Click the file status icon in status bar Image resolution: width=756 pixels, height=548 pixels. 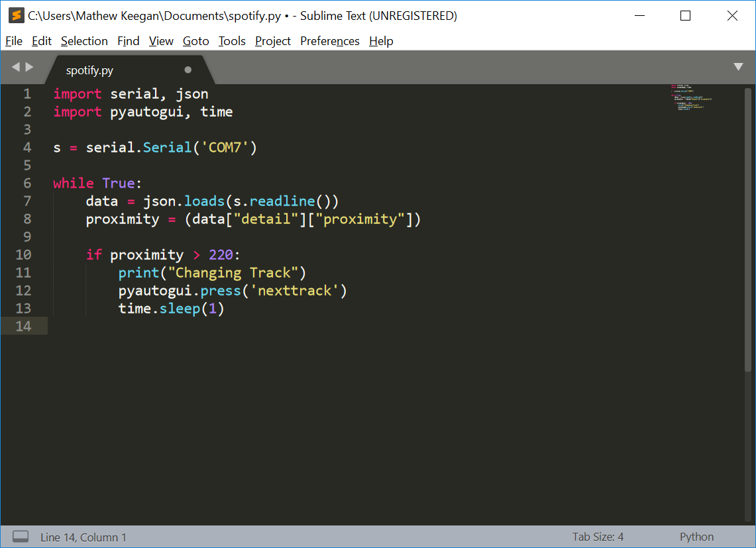tap(20, 536)
